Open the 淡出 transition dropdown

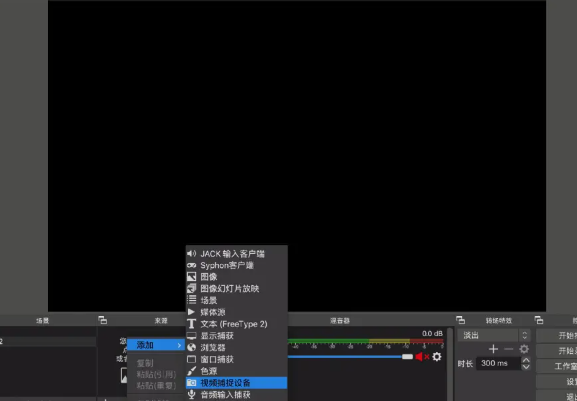coord(493,335)
